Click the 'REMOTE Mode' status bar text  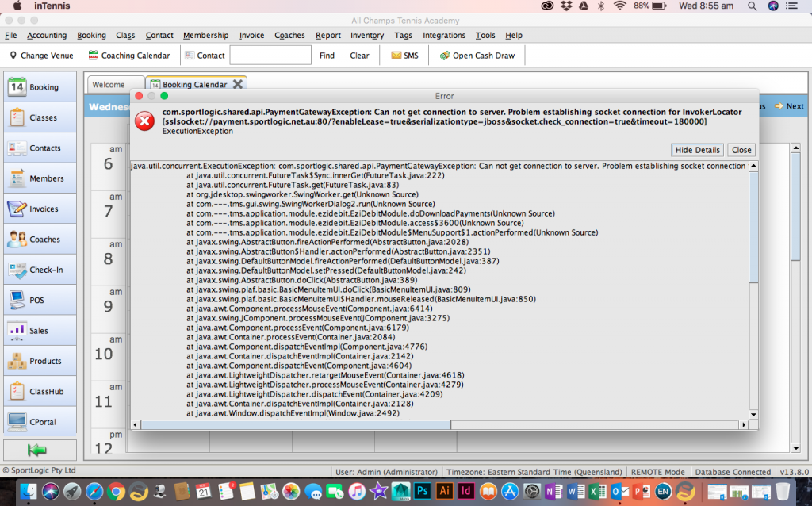pyautogui.click(x=657, y=472)
